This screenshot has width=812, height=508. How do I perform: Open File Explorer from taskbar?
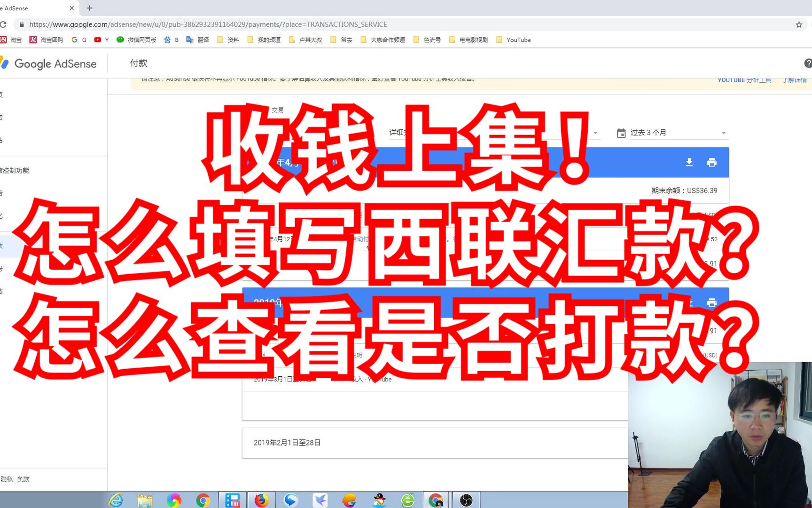pyautogui.click(x=145, y=500)
